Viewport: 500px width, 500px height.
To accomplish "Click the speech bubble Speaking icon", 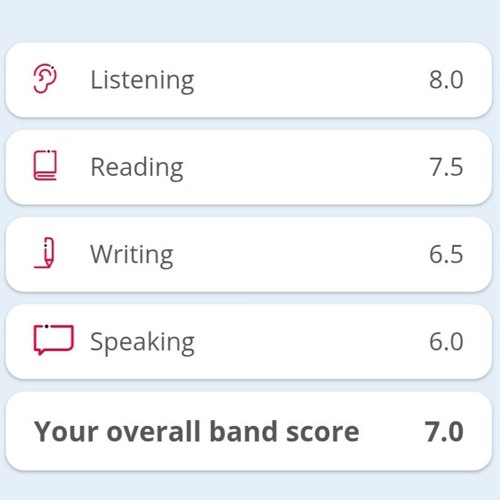I will click(53, 340).
